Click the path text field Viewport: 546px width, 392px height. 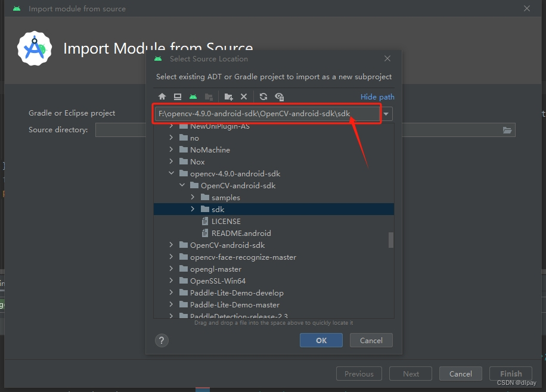tap(267, 114)
